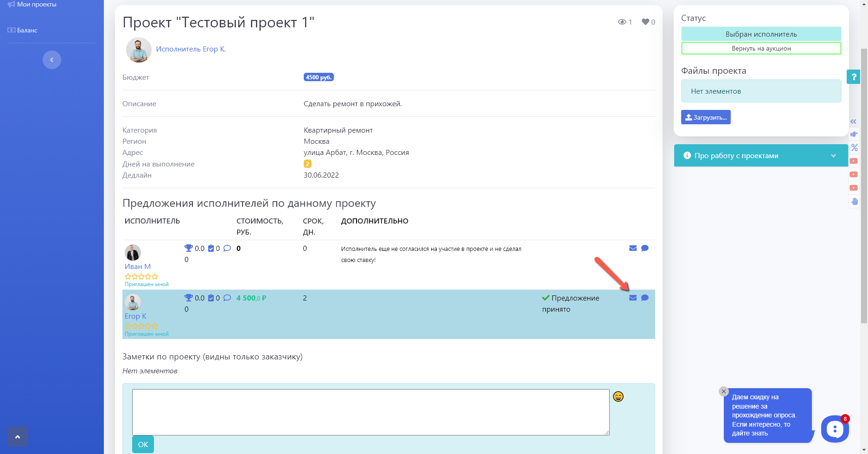
Task: Click the question mark help icon
Action: [x=853, y=77]
